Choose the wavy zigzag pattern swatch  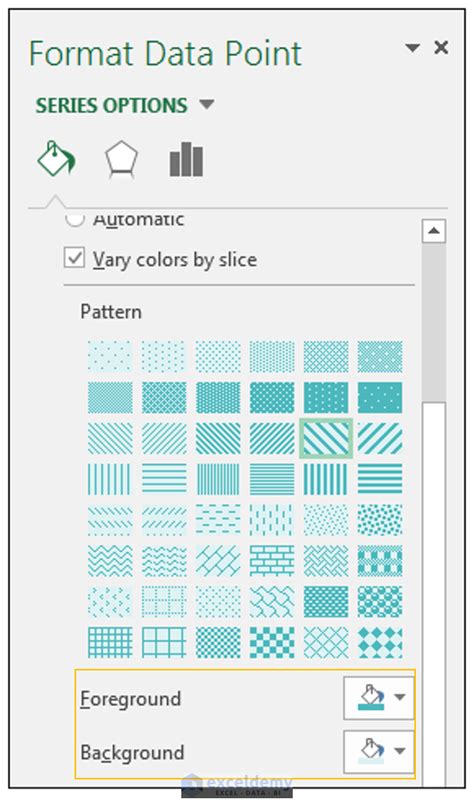click(x=110, y=560)
